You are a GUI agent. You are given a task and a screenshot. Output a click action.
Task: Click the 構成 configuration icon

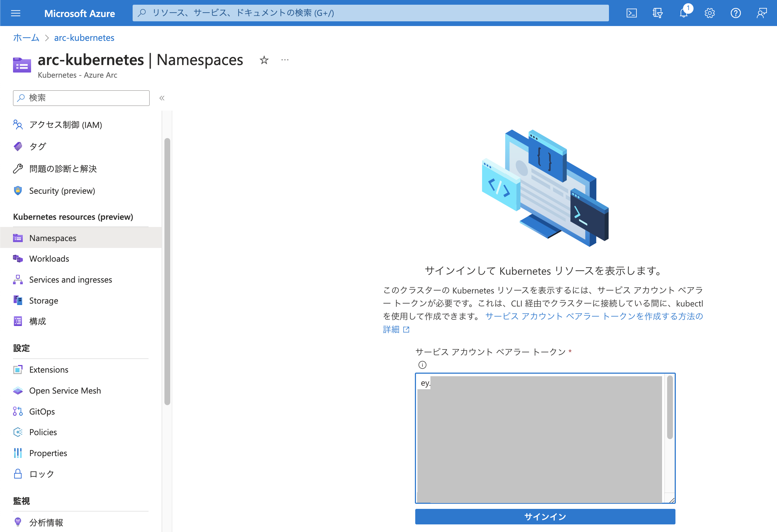click(18, 321)
